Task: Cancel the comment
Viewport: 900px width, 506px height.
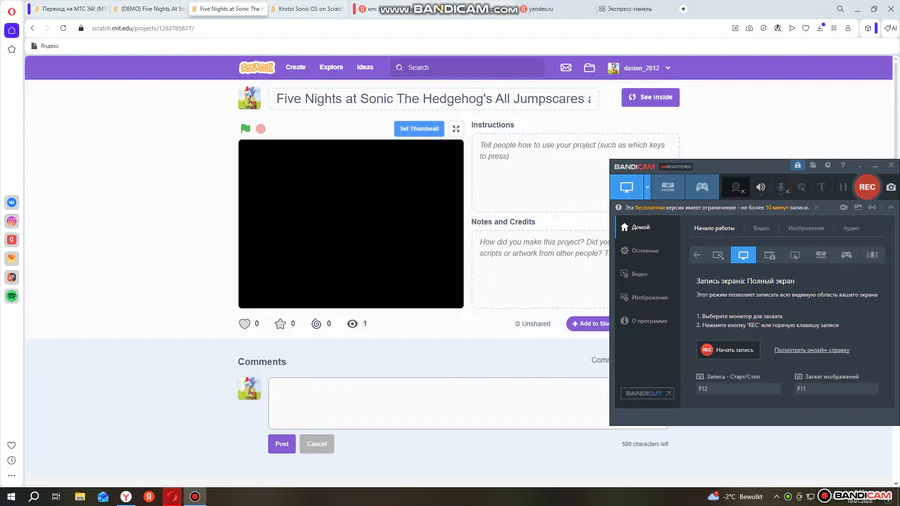Action: (x=317, y=443)
